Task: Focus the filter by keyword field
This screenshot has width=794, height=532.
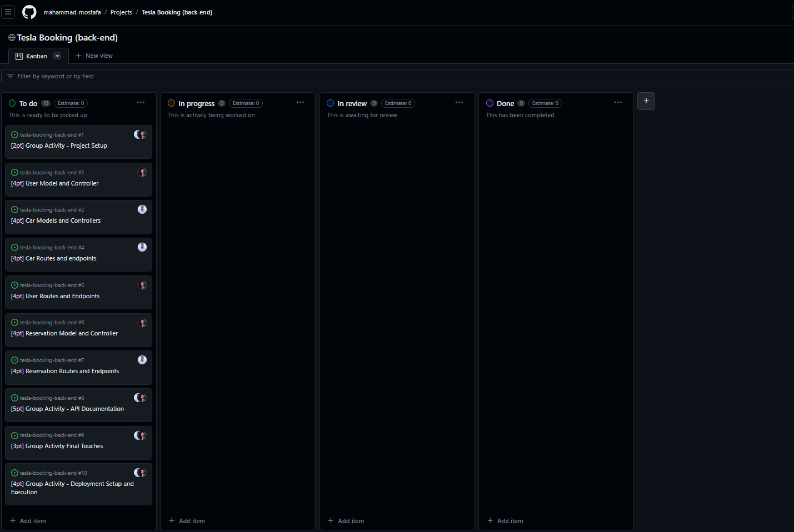Action: tap(397, 76)
